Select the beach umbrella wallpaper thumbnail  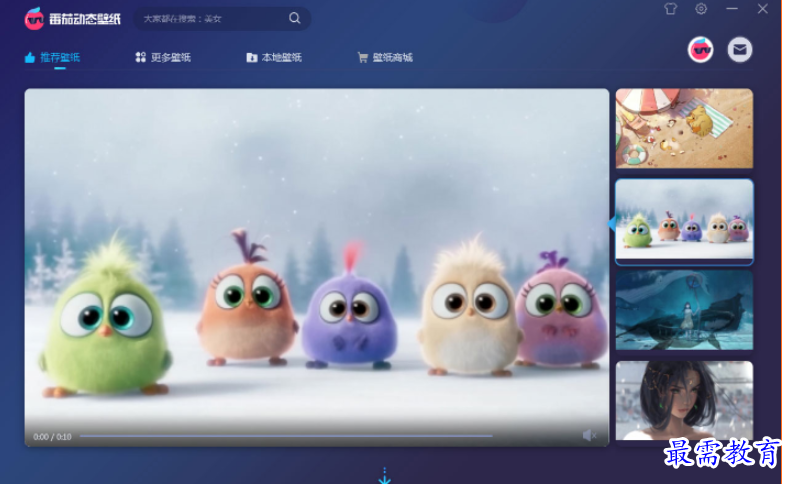pos(684,129)
